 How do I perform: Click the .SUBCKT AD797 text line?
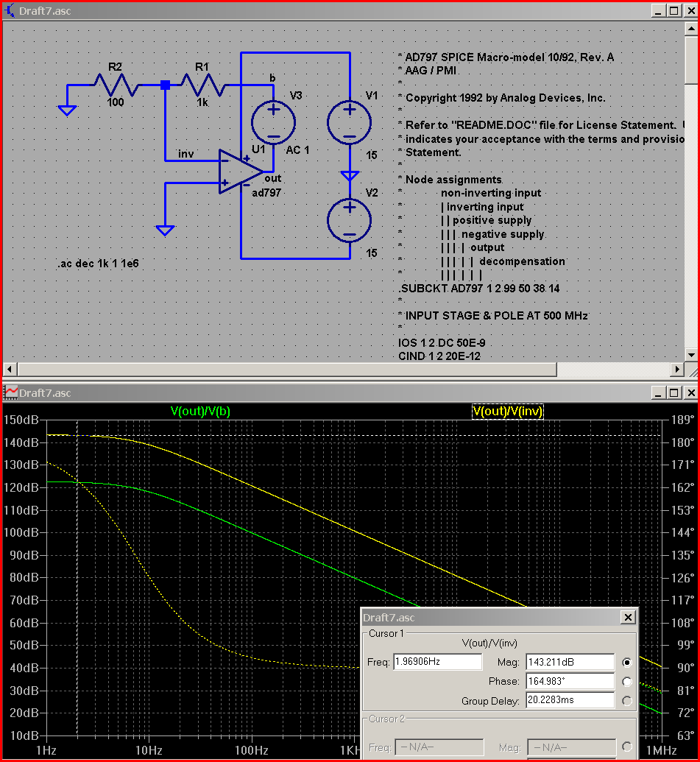(x=479, y=289)
